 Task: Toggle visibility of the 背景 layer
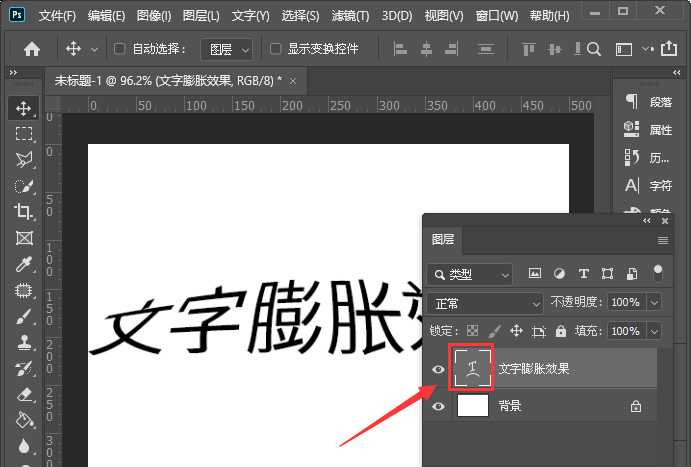tap(437, 407)
